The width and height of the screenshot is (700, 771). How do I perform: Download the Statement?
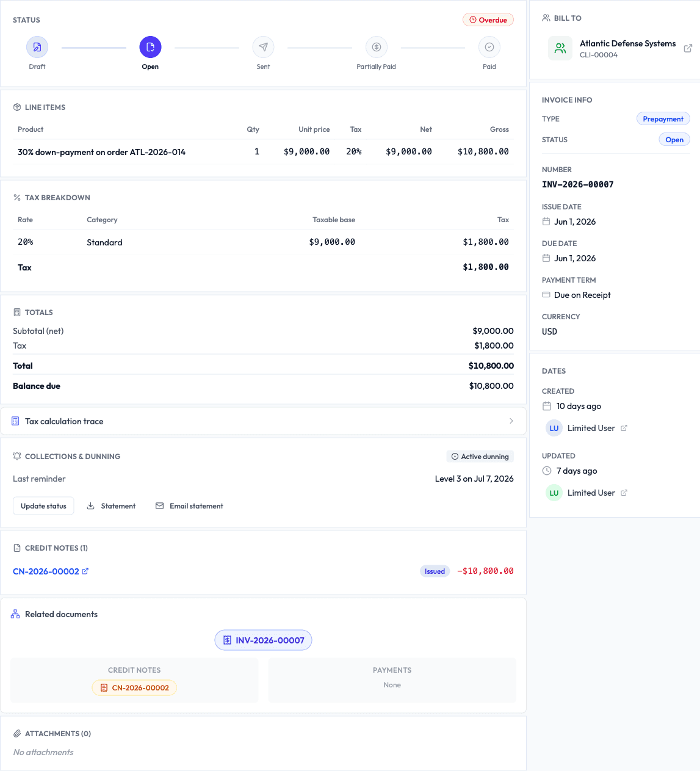click(x=111, y=506)
